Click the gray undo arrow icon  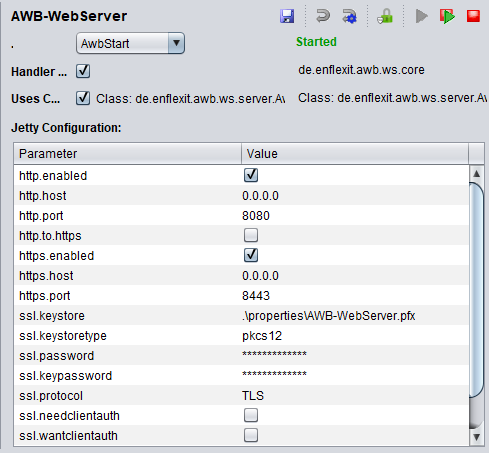(x=323, y=16)
